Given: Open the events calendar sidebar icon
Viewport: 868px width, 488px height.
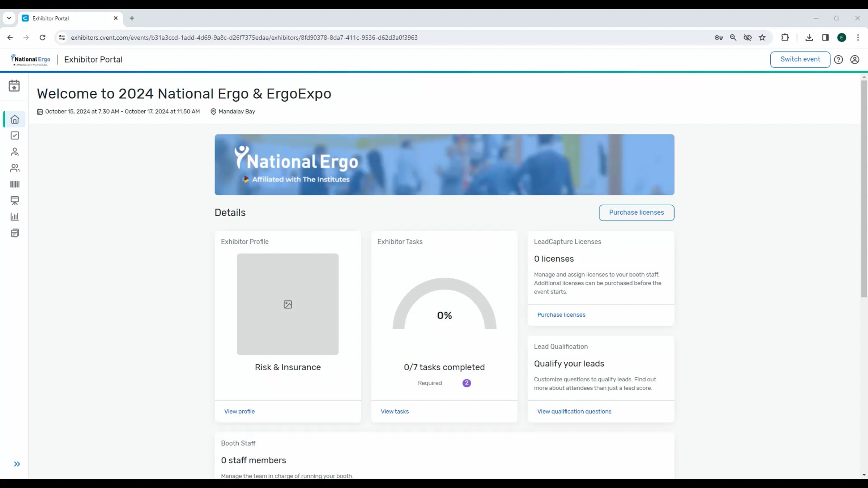Looking at the screenshot, I should coord(14,86).
